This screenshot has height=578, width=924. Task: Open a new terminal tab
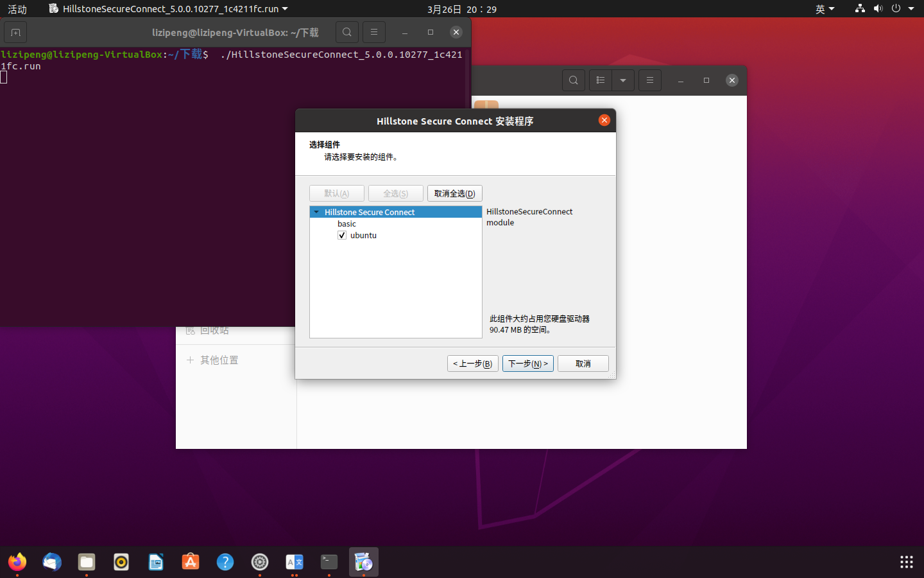(x=15, y=32)
